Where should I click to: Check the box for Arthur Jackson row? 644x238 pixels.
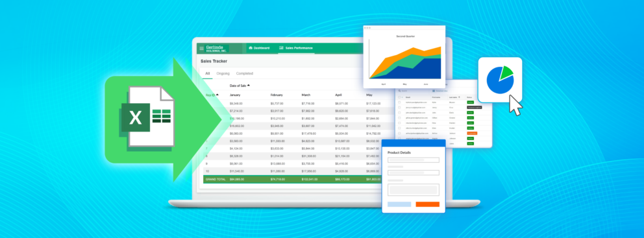pos(399,134)
